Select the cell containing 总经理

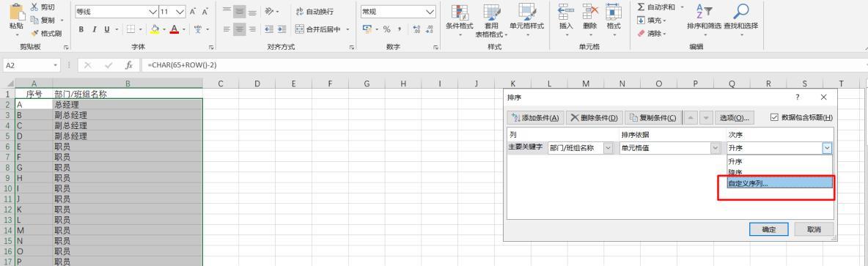128,105
